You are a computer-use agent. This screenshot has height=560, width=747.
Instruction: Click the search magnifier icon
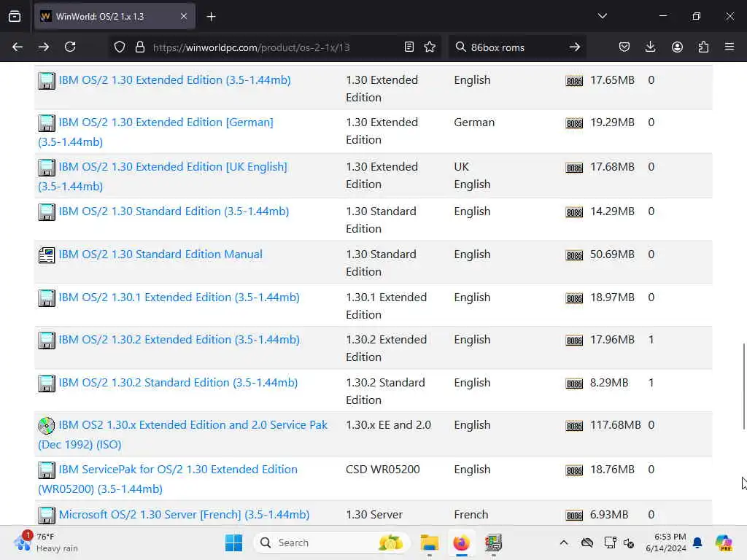(x=460, y=47)
